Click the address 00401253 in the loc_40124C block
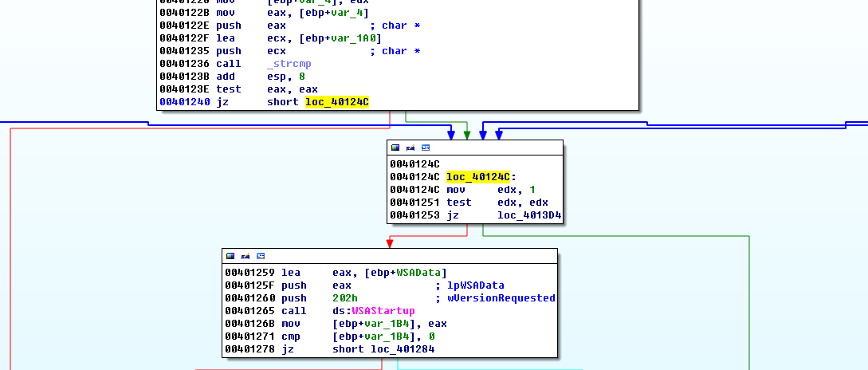This screenshot has height=370, width=868. pyautogui.click(x=414, y=215)
